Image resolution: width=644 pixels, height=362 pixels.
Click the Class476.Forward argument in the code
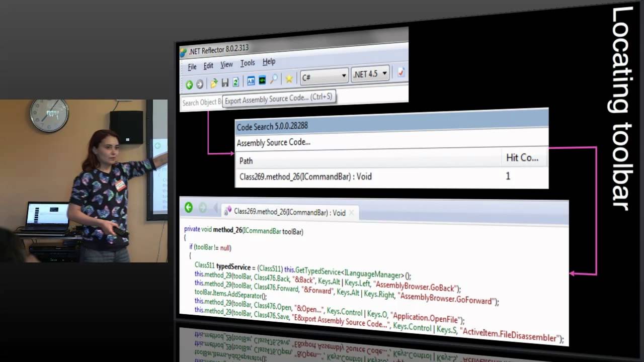[276, 288]
